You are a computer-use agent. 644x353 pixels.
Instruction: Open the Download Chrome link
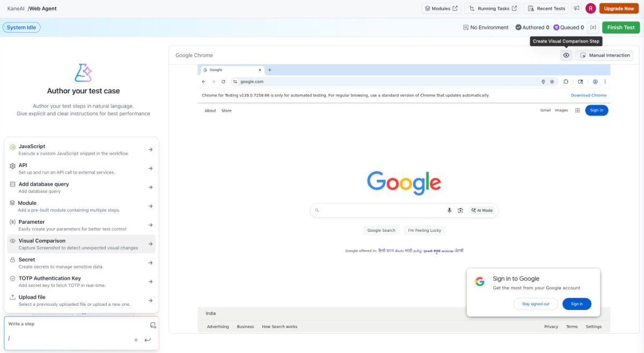tap(588, 95)
